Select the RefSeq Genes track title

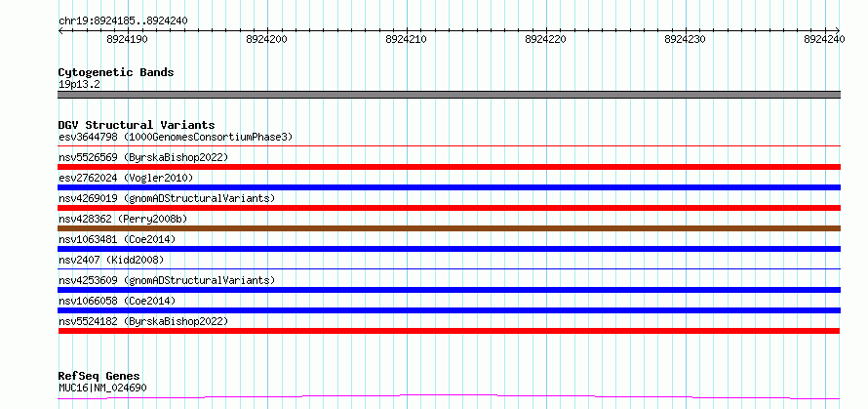(99, 377)
